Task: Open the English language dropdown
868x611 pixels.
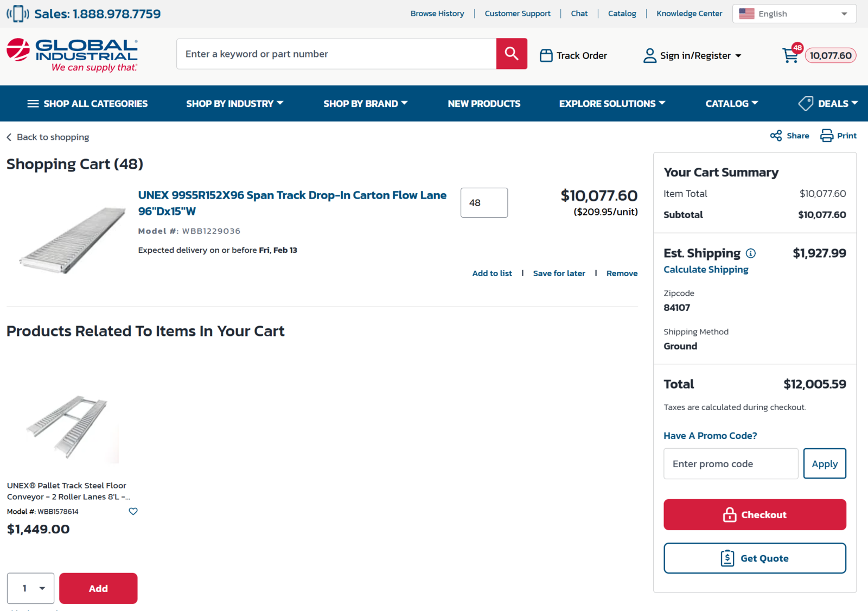Action: click(794, 14)
